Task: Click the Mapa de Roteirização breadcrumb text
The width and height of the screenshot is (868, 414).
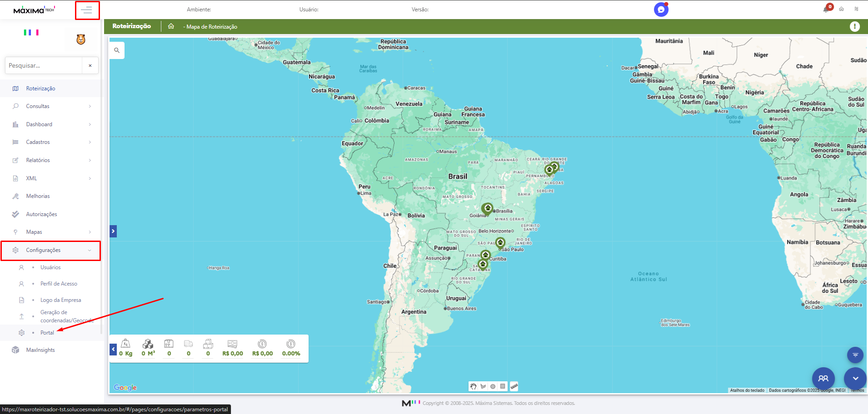Action: coord(212,27)
